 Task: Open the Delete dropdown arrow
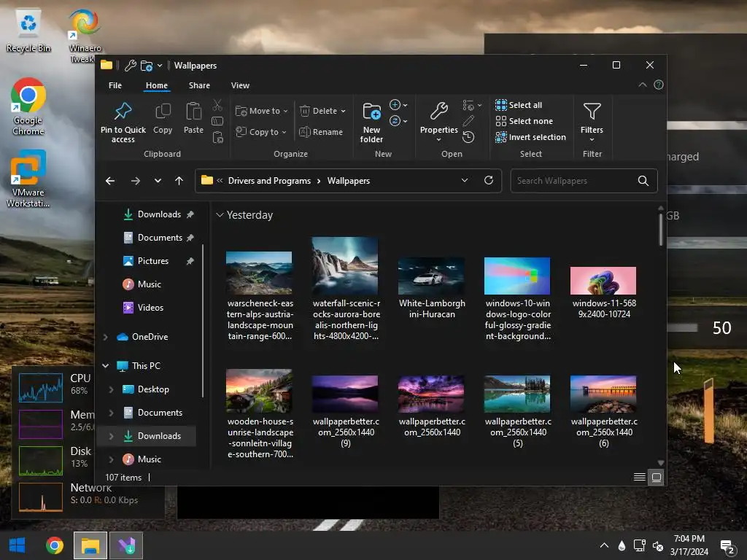(x=344, y=111)
